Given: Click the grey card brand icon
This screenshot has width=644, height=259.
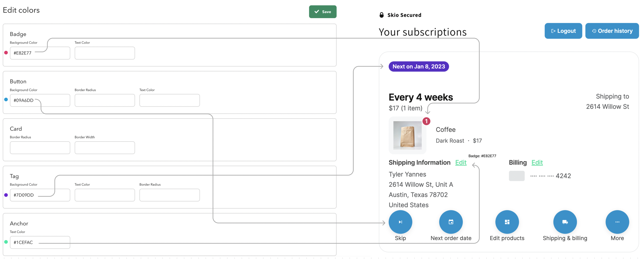Looking at the screenshot, I should click(x=516, y=176).
